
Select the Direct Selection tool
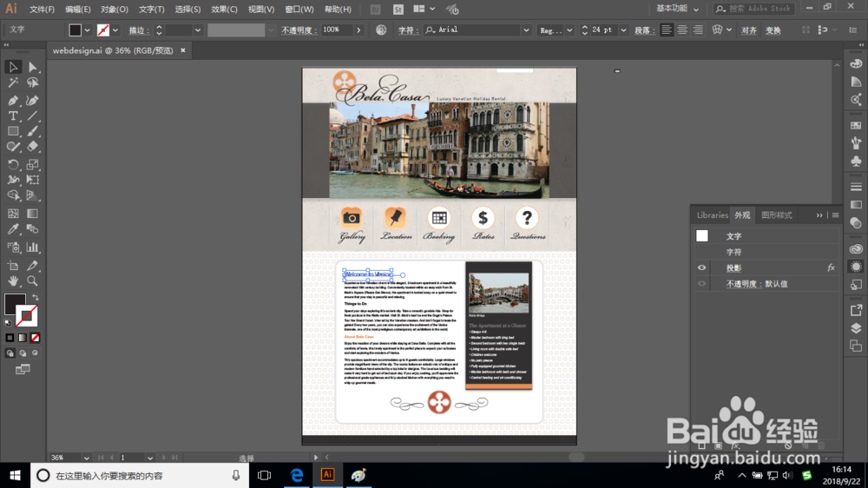pyautogui.click(x=33, y=67)
